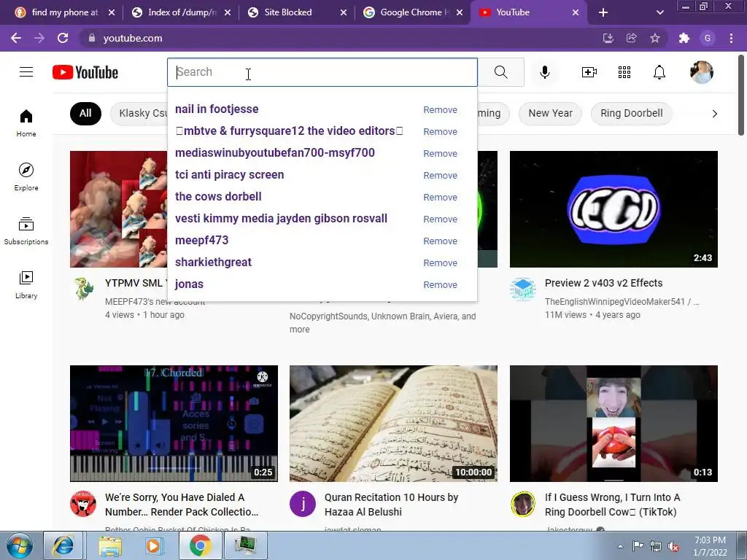The width and height of the screenshot is (747, 560).
Task: Open 'We're Sorry, You Have Dialed' video thumbnail
Action: click(174, 424)
